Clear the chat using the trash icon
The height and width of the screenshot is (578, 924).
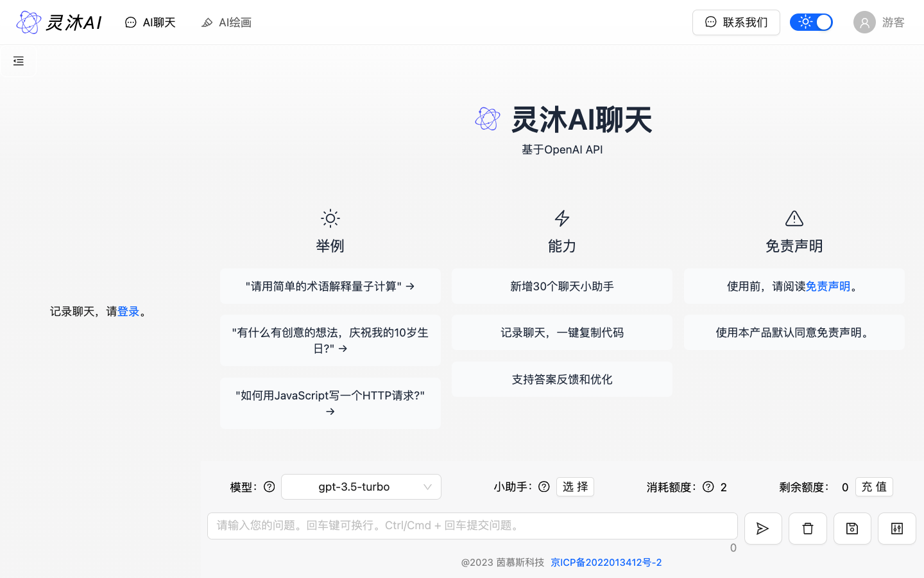pyautogui.click(x=807, y=528)
